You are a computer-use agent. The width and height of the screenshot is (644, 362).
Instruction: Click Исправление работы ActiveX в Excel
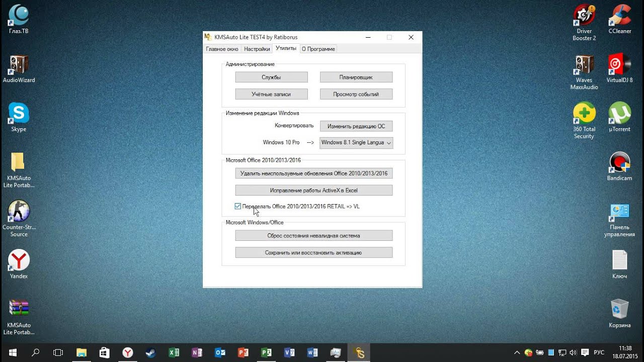(314, 191)
